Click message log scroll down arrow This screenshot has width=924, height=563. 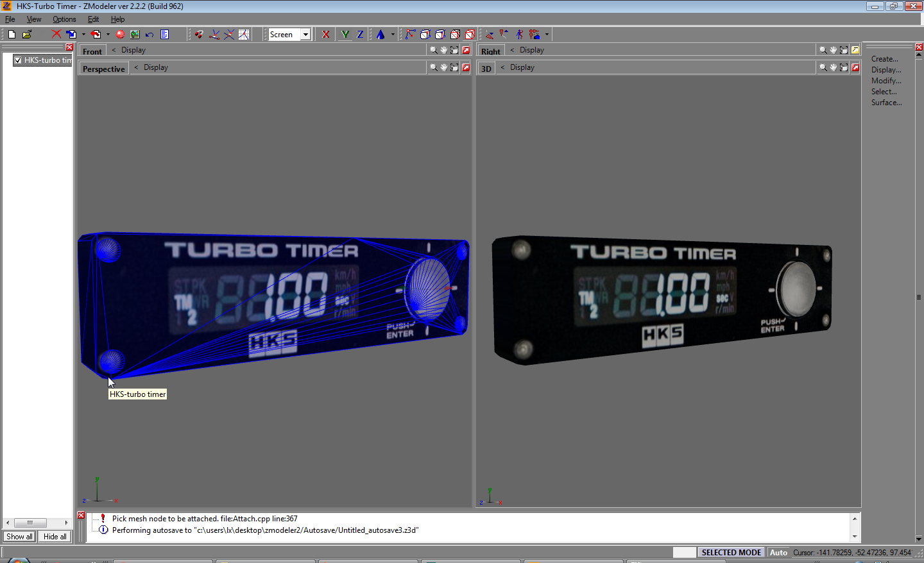point(855,537)
